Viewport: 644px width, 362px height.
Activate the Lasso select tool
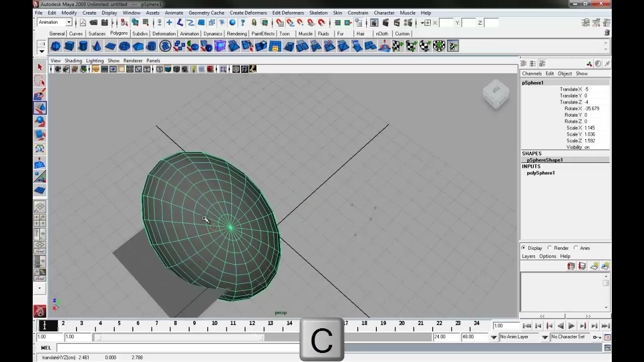click(x=40, y=81)
